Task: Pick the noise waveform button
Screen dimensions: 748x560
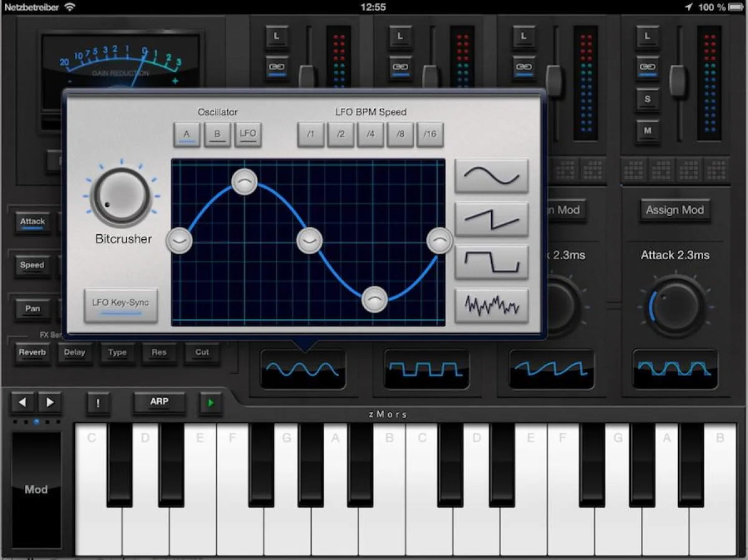Action: click(491, 305)
